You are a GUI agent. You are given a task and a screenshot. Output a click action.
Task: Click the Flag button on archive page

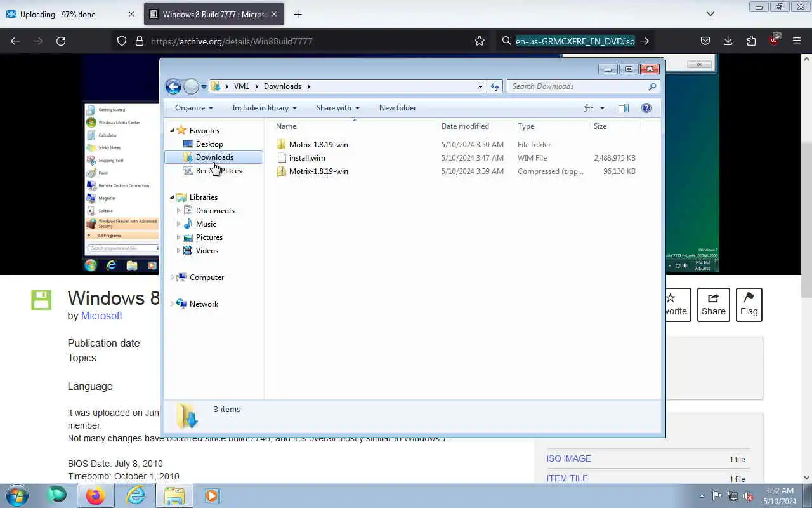coord(749,305)
